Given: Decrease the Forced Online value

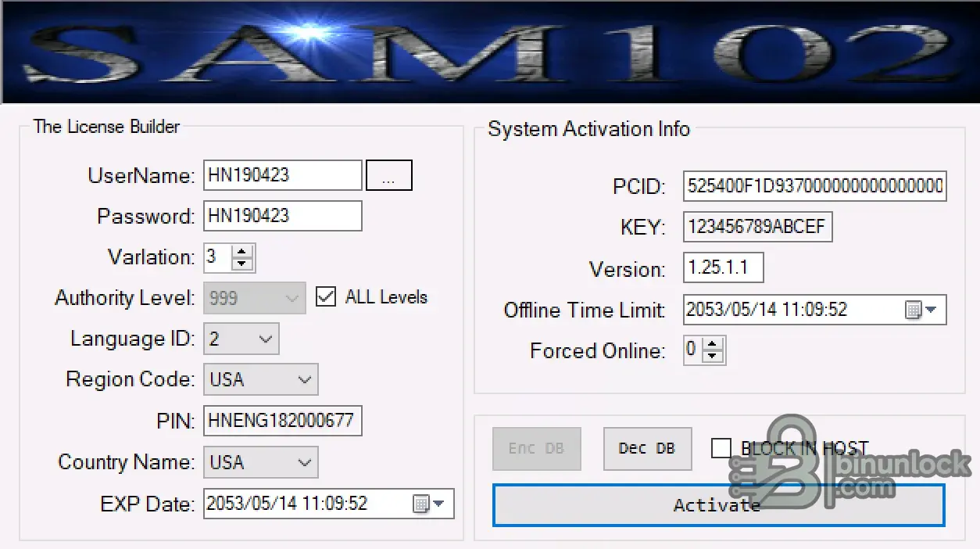Looking at the screenshot, I should [x=711, y=357].
